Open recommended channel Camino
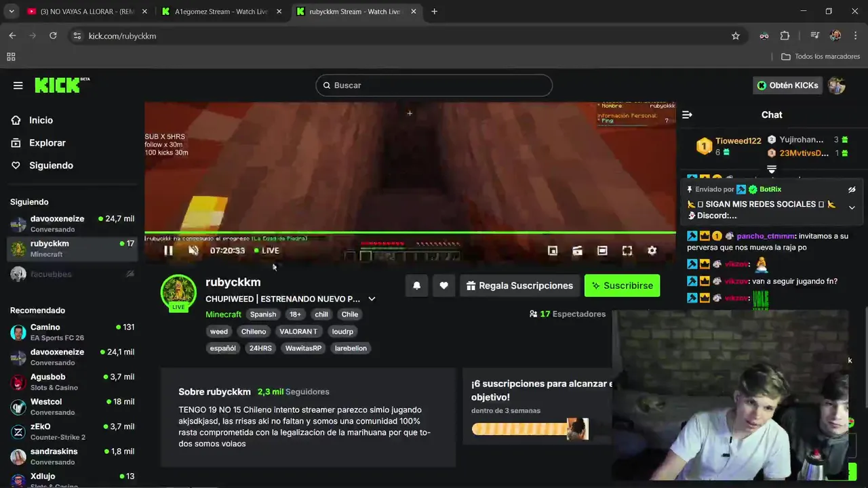This screenshot has width=868, height=488. (x=72, y=332)
